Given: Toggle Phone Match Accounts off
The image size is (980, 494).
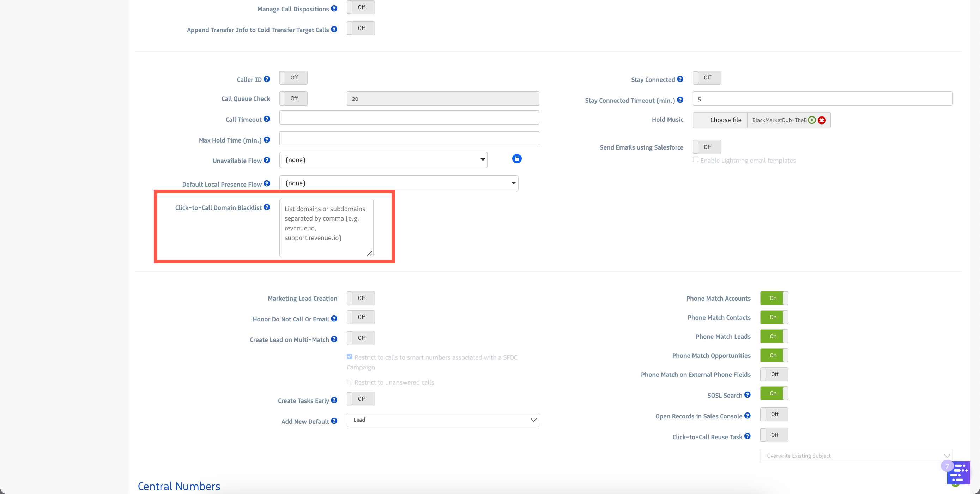Looking at the screenshot, I should (774, 298).
